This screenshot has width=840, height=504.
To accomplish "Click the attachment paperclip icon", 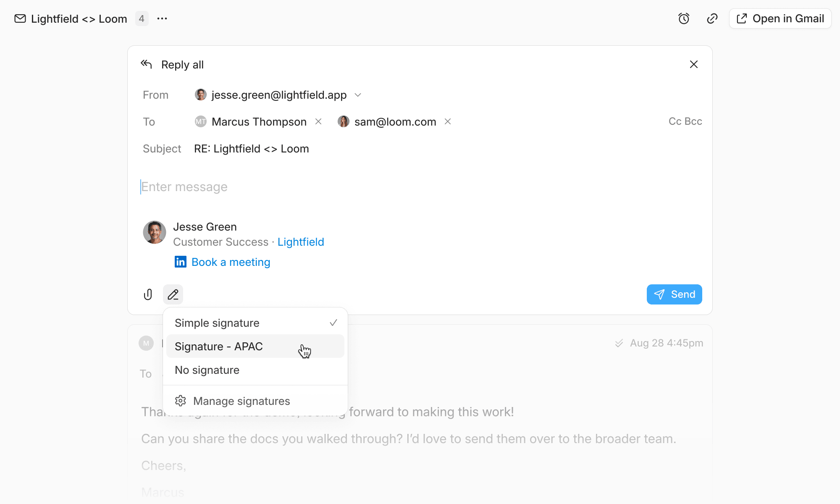I will click(148, 294).
